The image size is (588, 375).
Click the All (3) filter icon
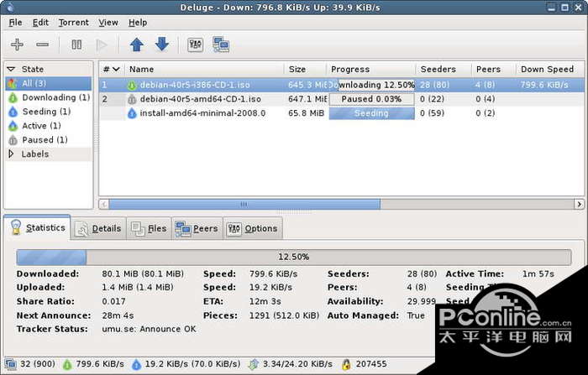tap(13, 83)
